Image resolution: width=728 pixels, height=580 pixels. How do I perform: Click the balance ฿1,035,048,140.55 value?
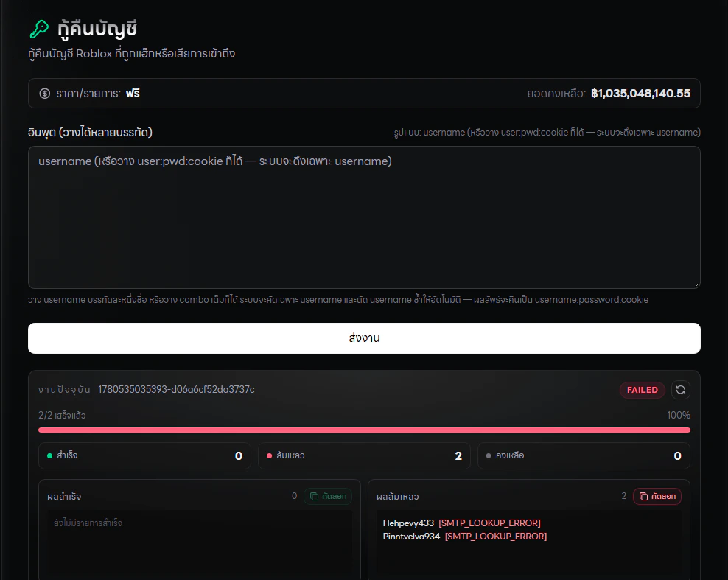coord(640,94)
